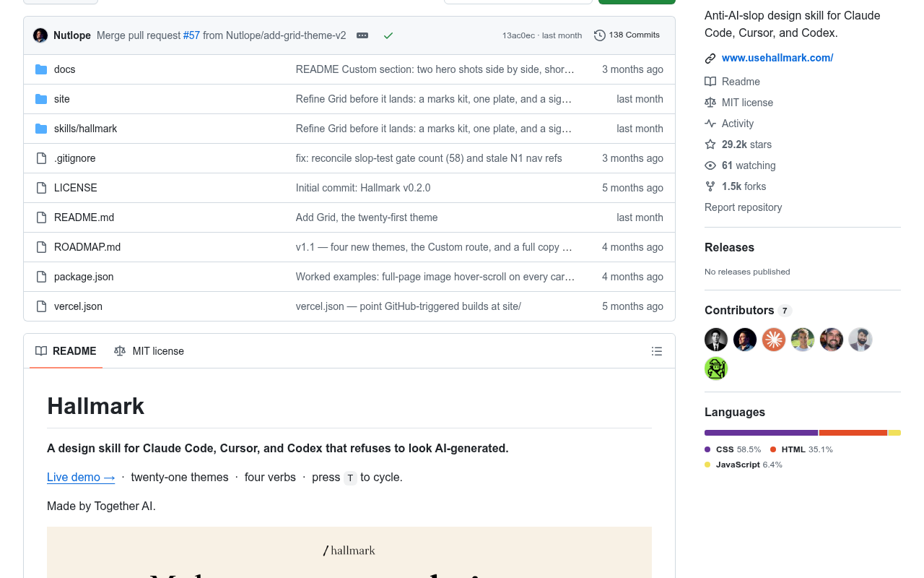View 138 Commits history
The width and height of the screenshot is (924, 578).
(627, 35)
